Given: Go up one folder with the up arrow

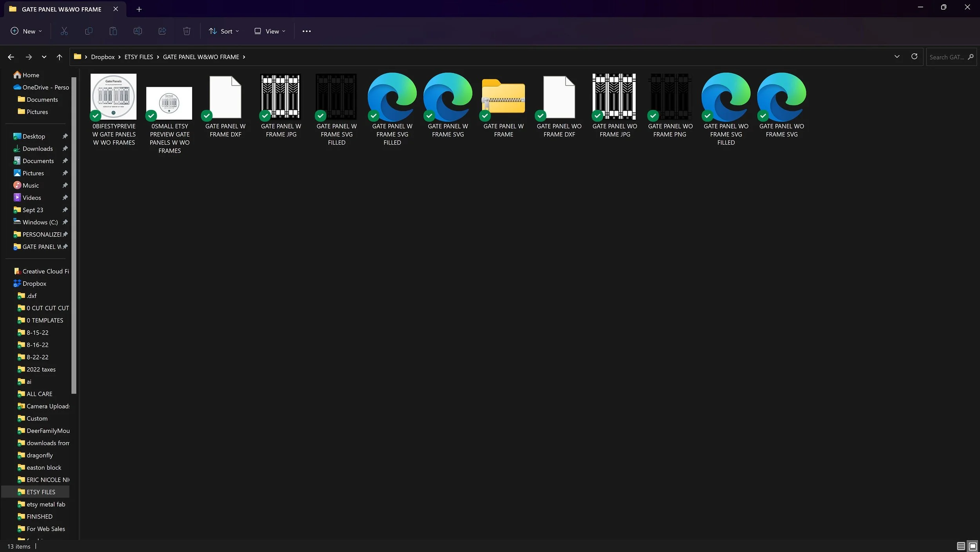Looking at the screenshot, I should click(x=59, y=57).
